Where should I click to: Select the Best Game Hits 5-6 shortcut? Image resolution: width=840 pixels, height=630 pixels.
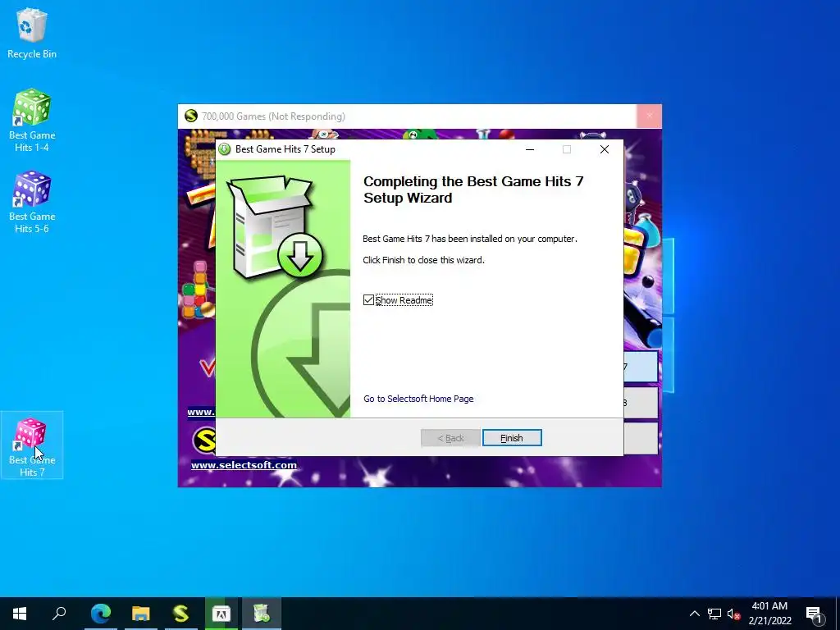tap(32, 202)
